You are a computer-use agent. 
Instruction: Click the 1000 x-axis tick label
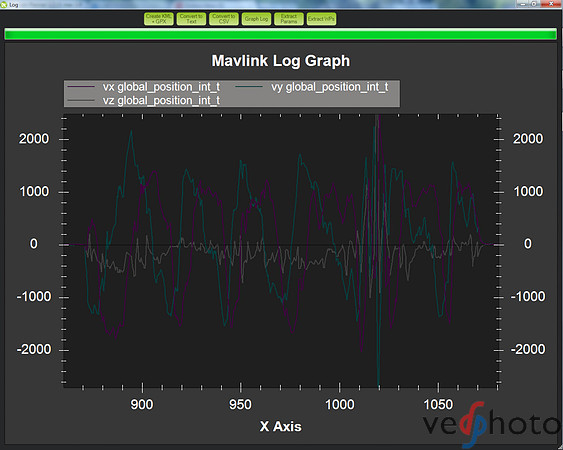(x=339, y=405)
